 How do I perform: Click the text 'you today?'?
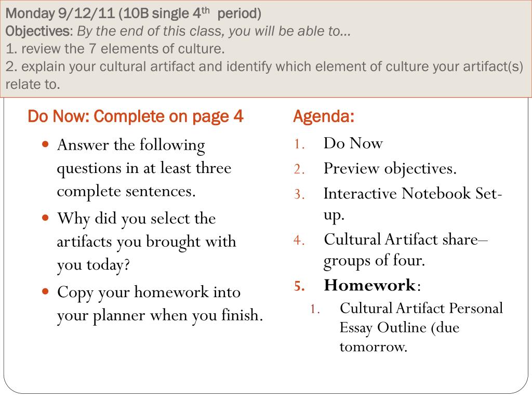pos(94,265)
